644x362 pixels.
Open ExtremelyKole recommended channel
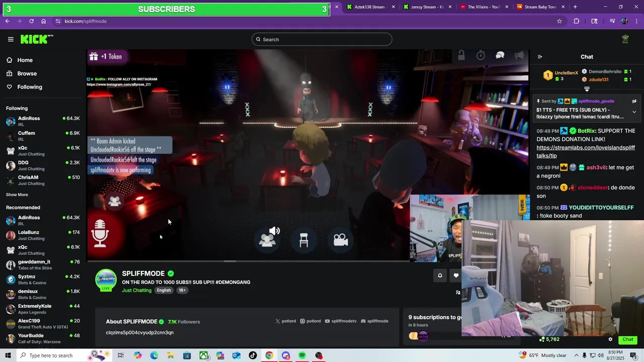[43, 309]
